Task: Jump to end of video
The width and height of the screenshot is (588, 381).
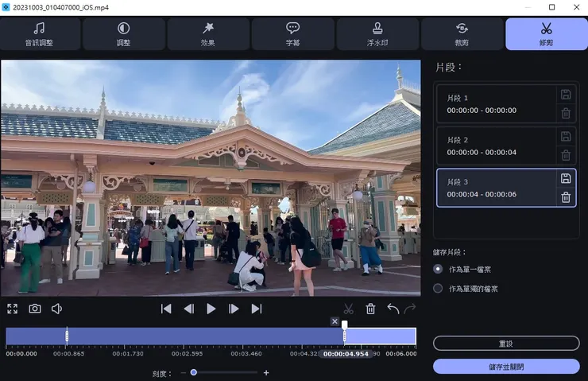Action: [x=257, y=309]
